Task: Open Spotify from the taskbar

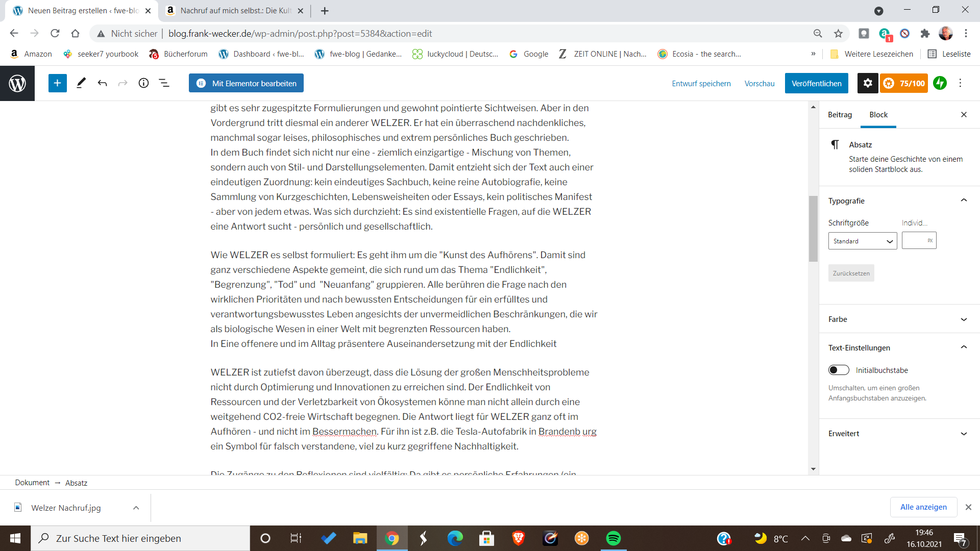Action: (x=613, y=538)
